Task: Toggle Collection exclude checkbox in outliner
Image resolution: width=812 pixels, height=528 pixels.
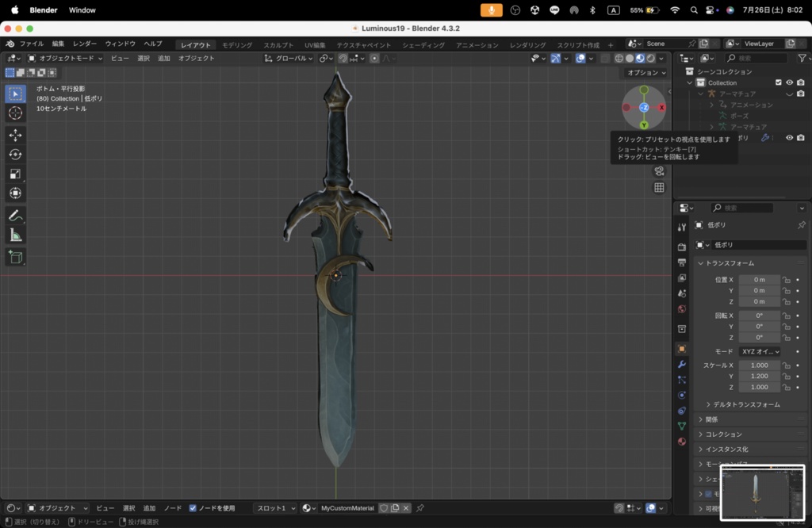Action: pos(778,82)
